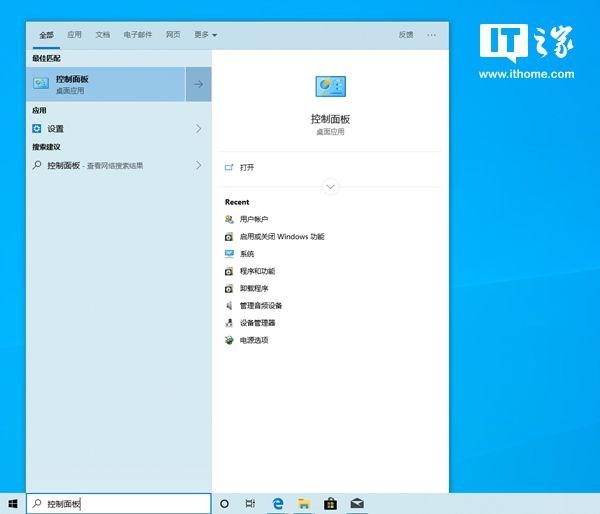Expand the web search suggestion chevron

(x=198, y=165)
